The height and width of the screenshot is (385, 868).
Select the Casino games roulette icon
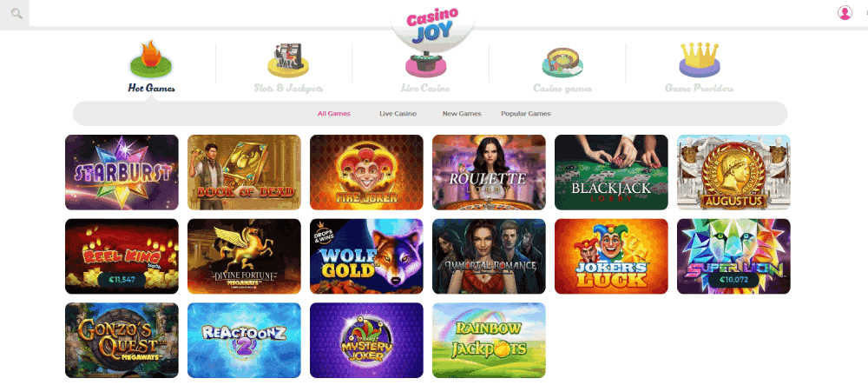coord(562,62)
